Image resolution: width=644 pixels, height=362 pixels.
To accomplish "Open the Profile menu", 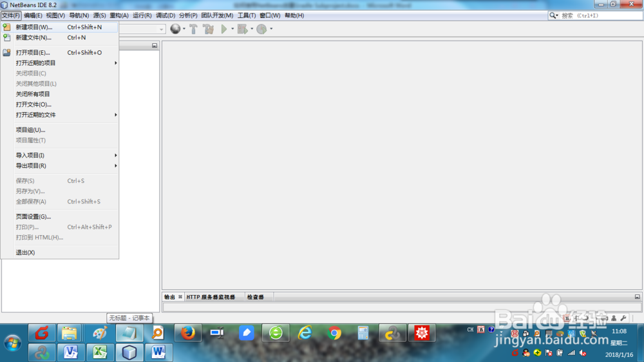I will click(187, 15).
